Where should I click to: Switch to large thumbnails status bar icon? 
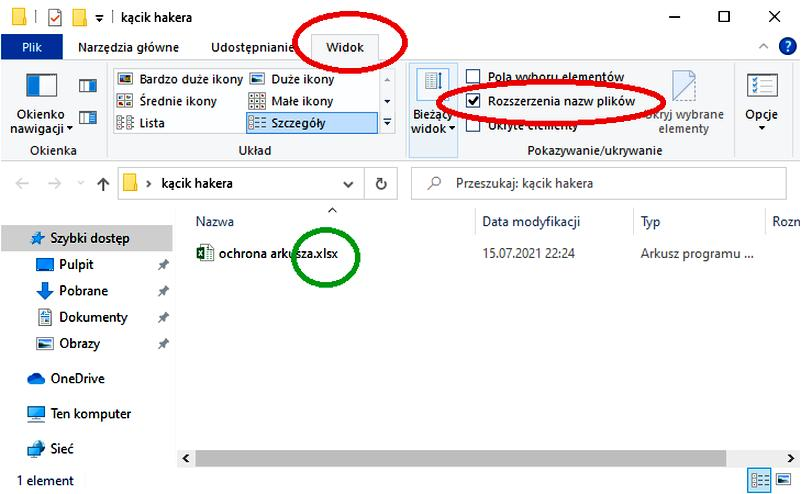pyautogui.click(x=784, y=479)
